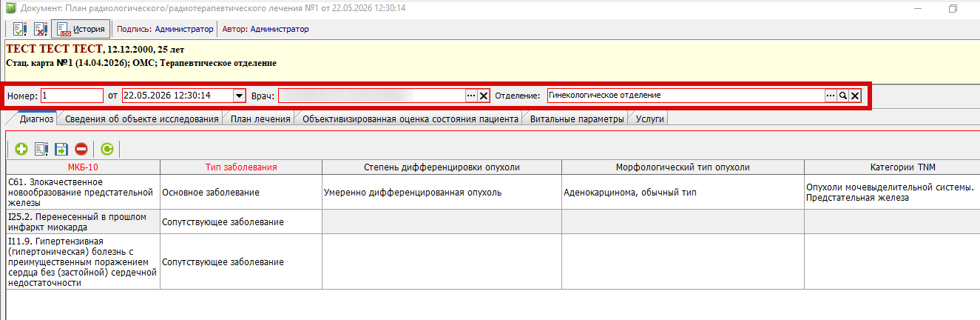Add diagnosis with green plus icon
Screen dimensions: 980x320
(x=21, y=149)
